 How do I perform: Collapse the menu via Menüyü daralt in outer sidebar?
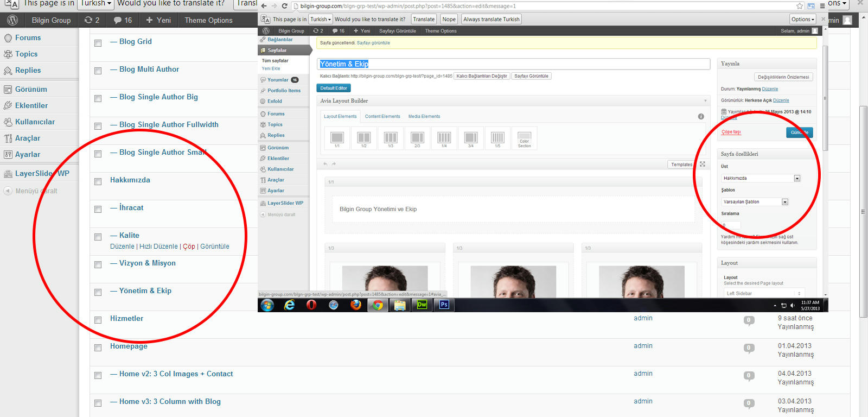pos(30,191)
